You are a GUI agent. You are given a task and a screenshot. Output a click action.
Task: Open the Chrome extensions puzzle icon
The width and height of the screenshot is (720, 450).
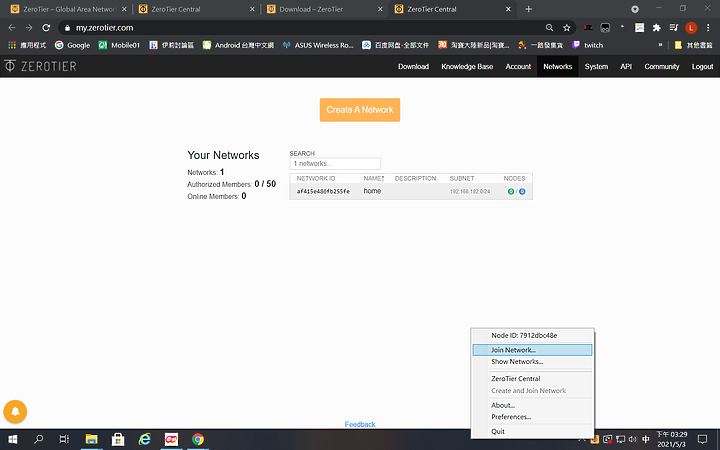657,28
